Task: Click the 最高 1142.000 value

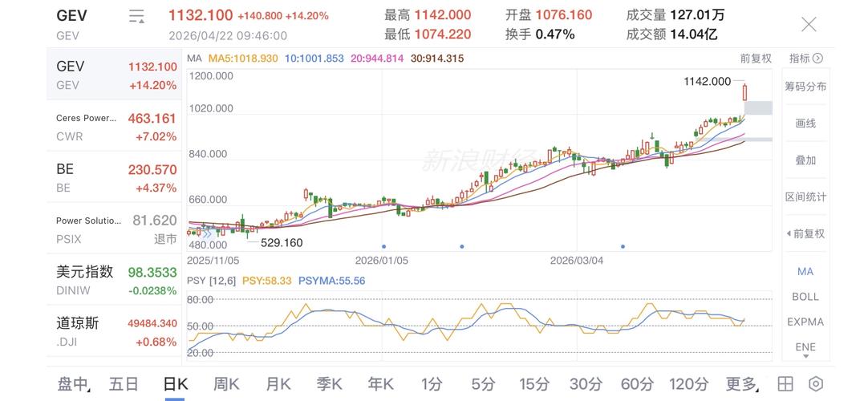Action: pyautogui.click(x=428, y=15)
